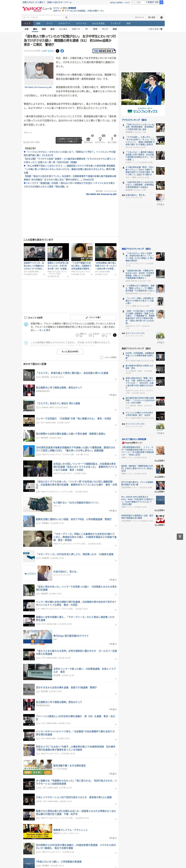Open related link about インフルエンザの疑問
186x868 pixels.
pyautogui.click(x=70, y=153)
